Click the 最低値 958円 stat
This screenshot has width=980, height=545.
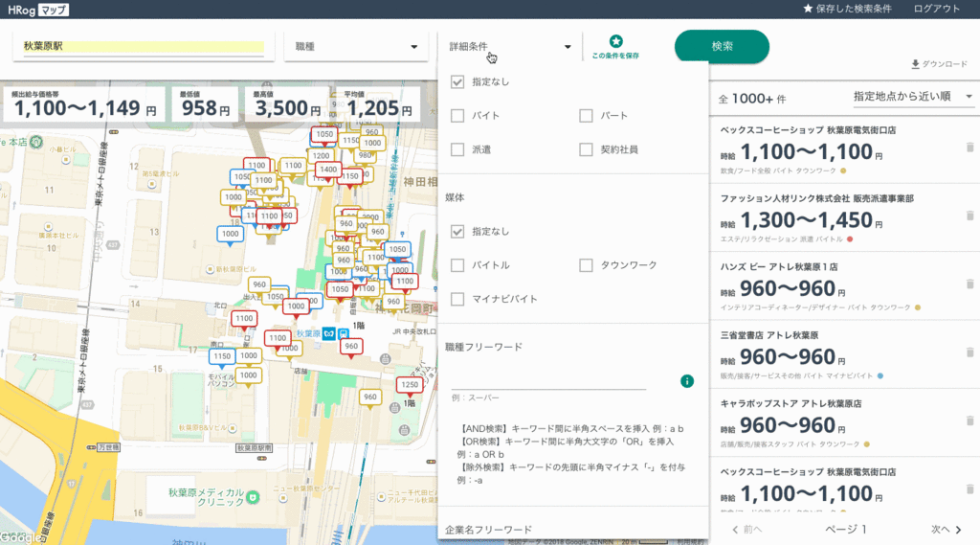[x=205, y=103]
